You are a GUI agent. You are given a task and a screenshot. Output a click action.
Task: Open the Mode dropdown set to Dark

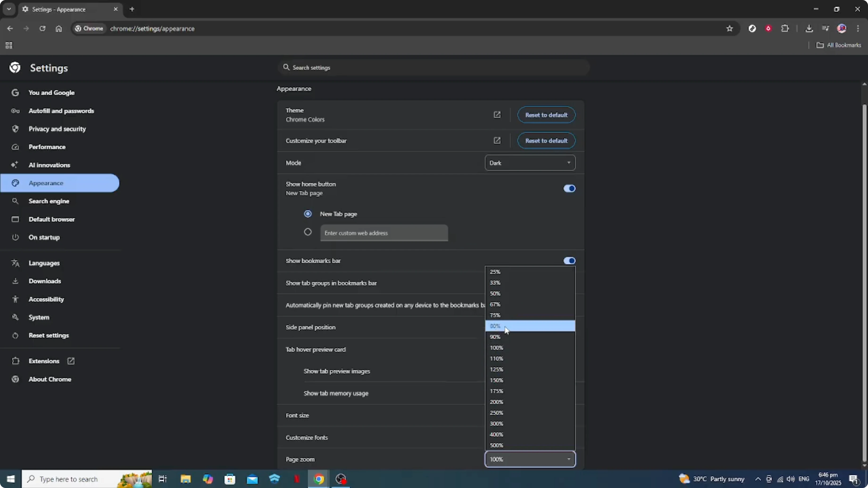(530, 163)
